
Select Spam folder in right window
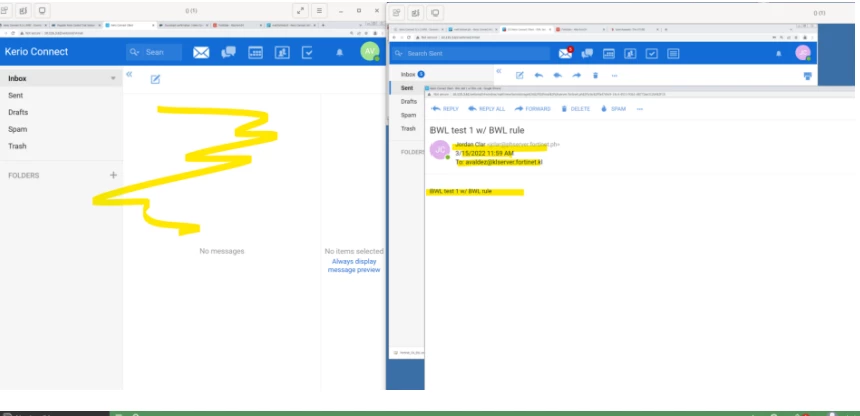[x=407, y=115]
